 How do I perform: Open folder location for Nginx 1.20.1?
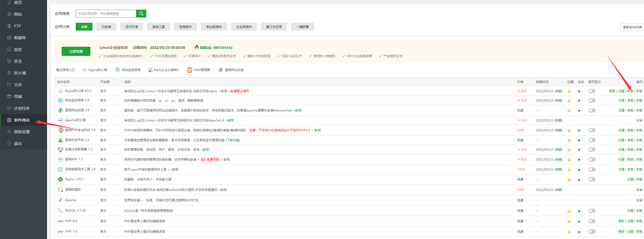pyautogui.click(x=569, y=180)
